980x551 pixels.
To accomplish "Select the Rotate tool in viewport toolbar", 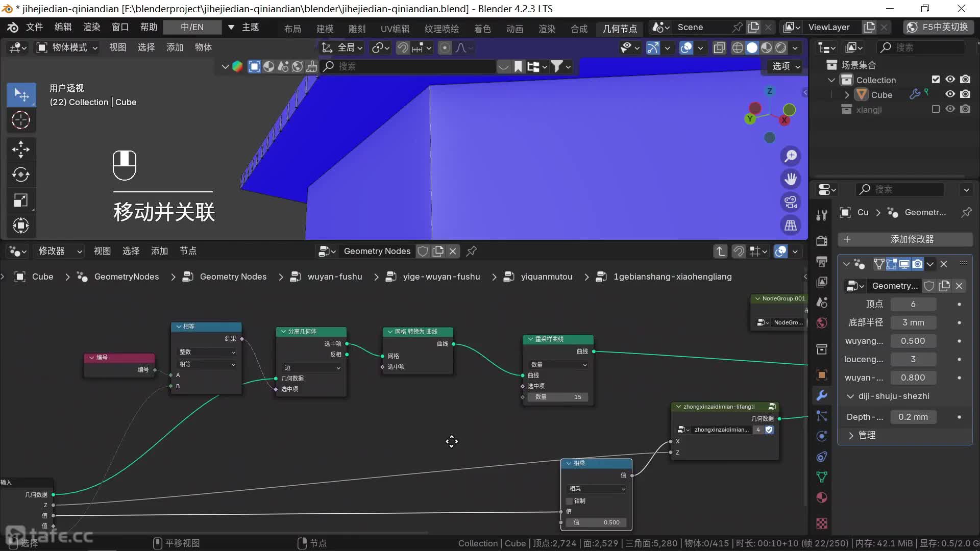I will [x=21, y=174].
